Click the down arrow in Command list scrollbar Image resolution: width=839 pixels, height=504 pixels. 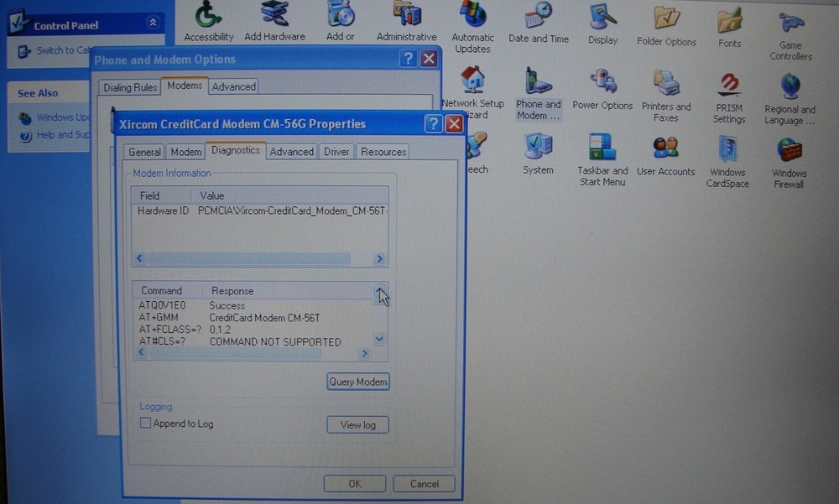pos(379,339)
